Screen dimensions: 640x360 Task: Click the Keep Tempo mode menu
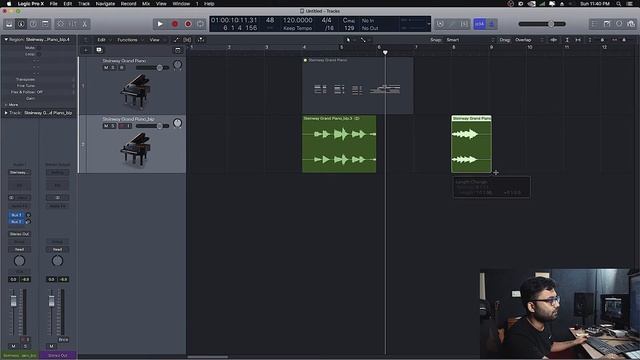[298, 28]
